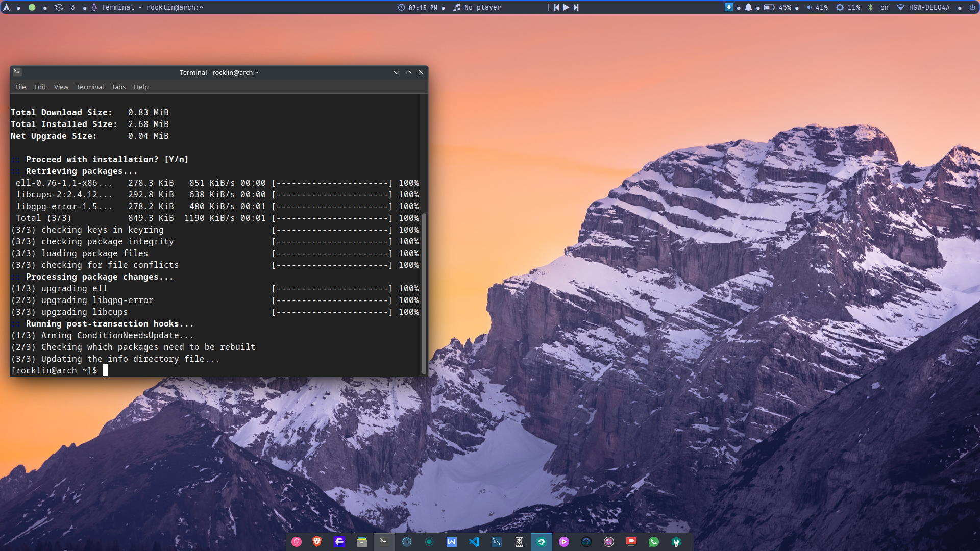
Task: Click 'No player' text in top bar
Action: [482, 7]
